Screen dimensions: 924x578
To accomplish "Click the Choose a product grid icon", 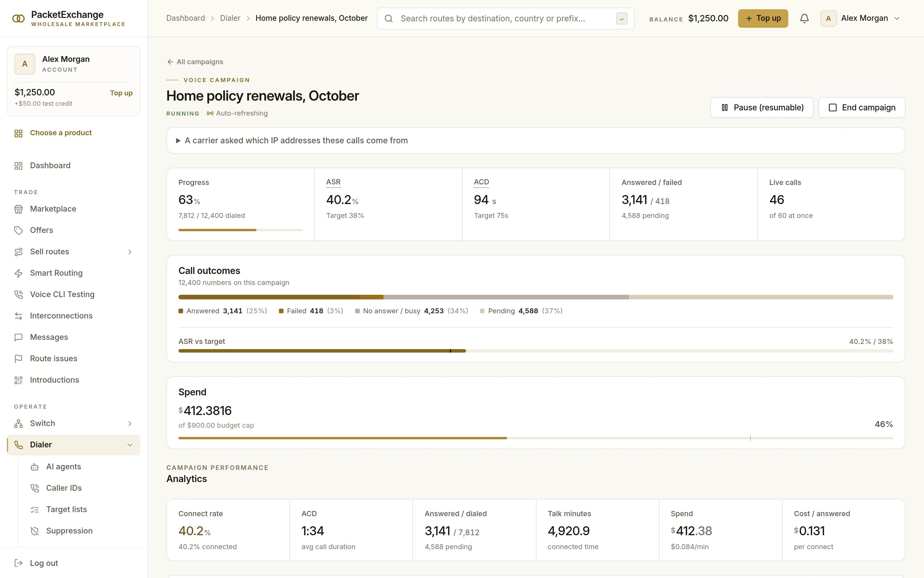I will coord(18,134).
